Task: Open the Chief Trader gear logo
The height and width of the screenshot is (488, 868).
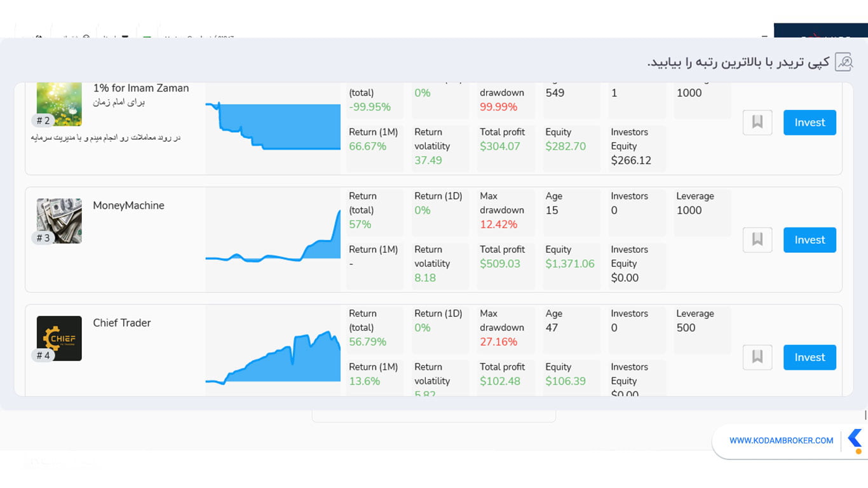Action: pos(59,338)
